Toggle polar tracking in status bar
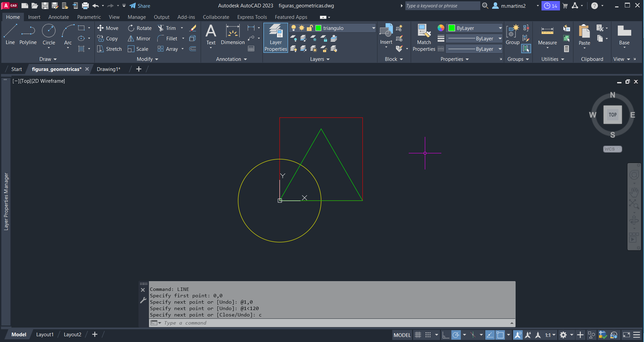Screen dimensions: 644x342 pyautogui.click(x=456, y=335)
